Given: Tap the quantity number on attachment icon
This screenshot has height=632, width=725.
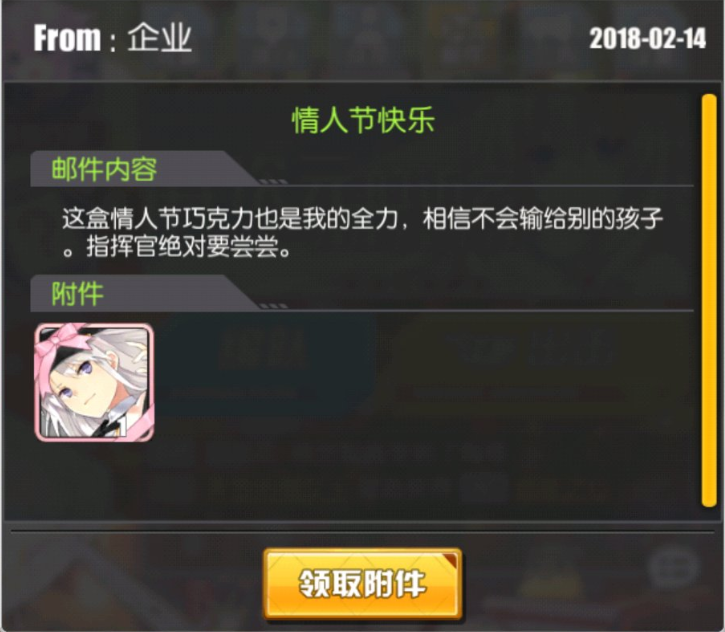Looking at the screenshot, I should point(123,427).
